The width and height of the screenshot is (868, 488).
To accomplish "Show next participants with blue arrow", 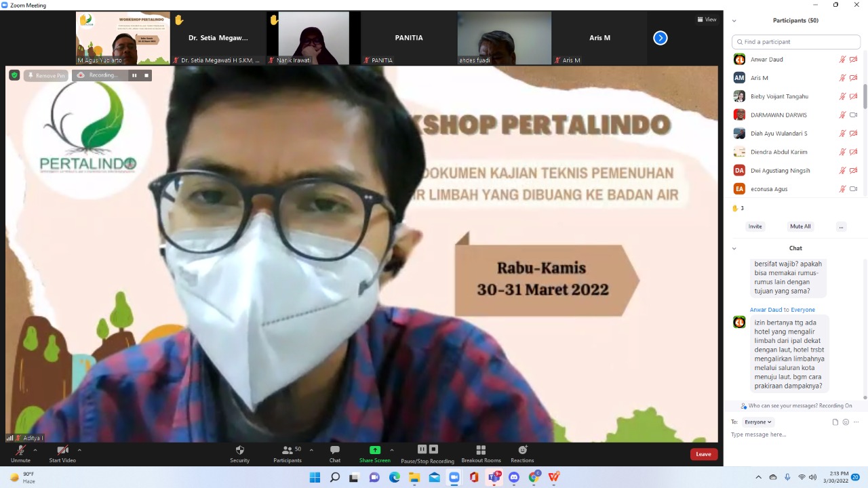I will pos(660,38).
